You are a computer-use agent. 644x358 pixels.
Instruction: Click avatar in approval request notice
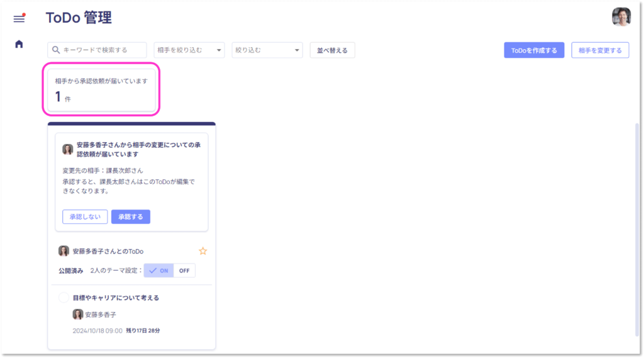[68, 149]
